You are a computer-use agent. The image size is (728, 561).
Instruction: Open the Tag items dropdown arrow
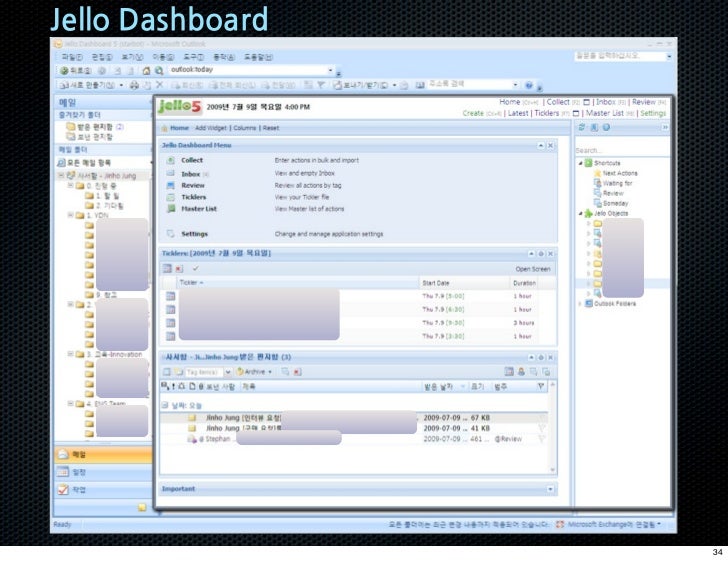coord(228,372)
